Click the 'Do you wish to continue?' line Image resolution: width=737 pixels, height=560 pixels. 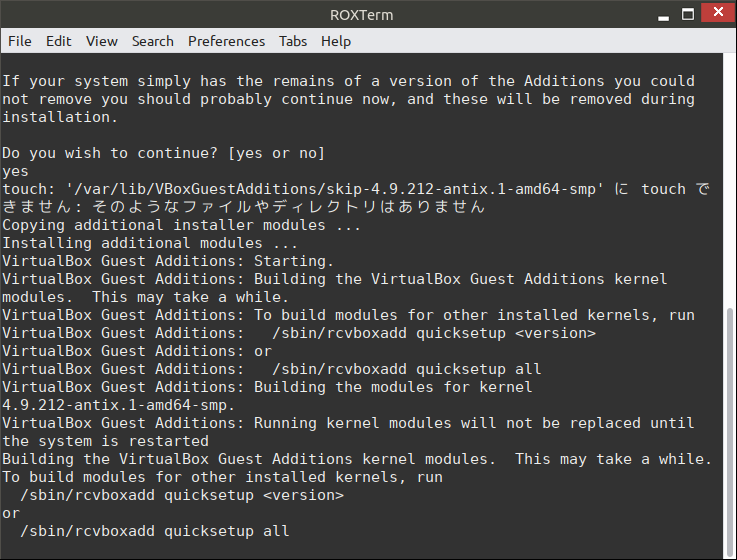click(x=164, y=153)
